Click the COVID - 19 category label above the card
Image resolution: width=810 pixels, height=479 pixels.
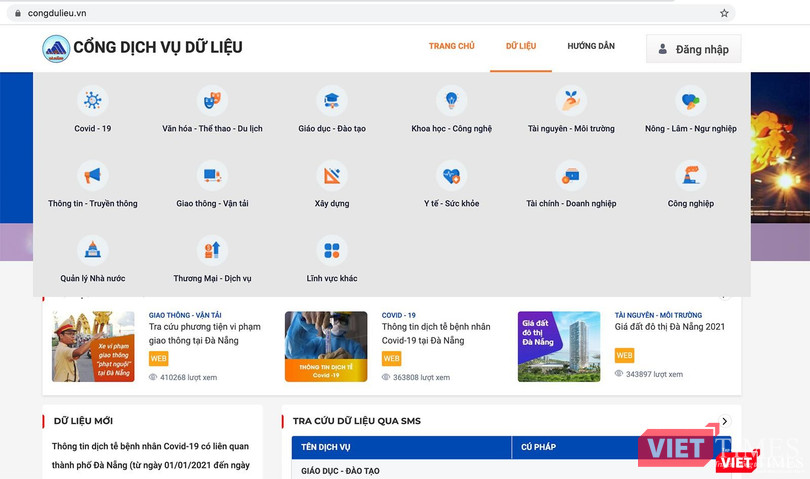pos(398,315)
